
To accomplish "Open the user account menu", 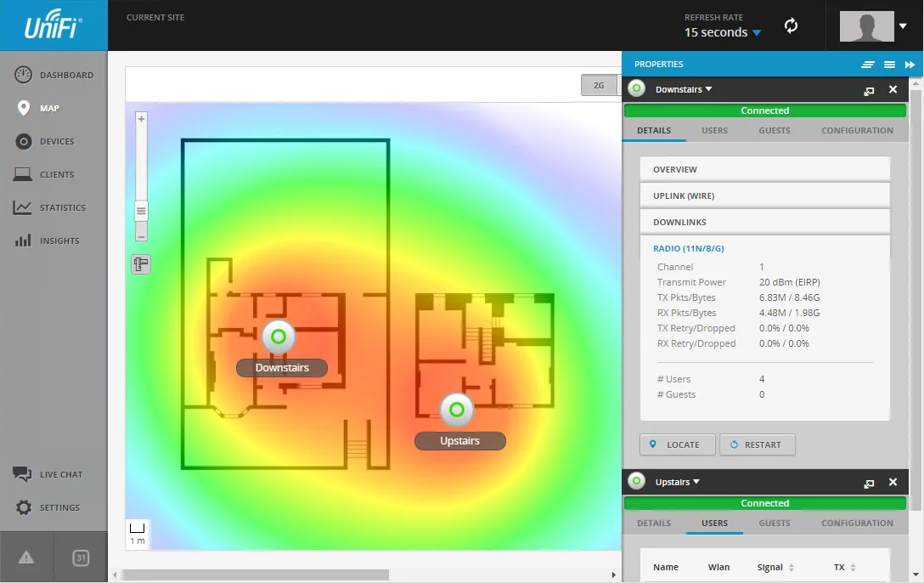I will pyautogui.click(x=873, y=26).
